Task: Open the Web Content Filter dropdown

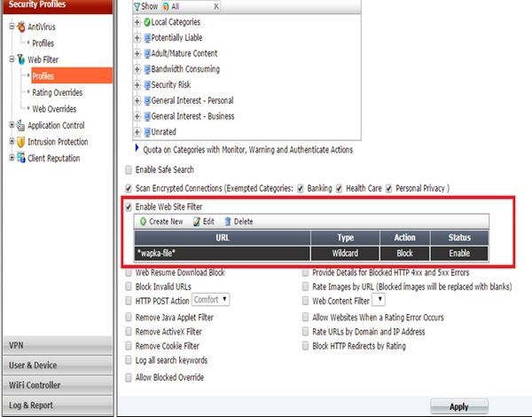Action: (x=379, y=300)
